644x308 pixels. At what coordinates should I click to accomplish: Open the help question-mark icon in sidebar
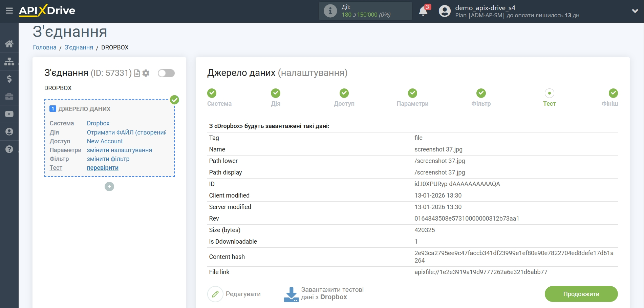coord(9,149)
